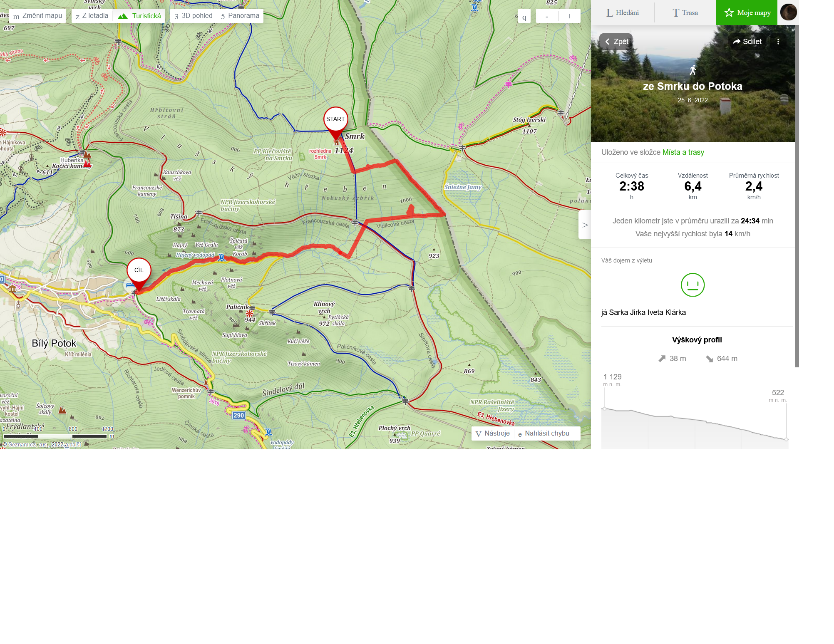The image size is (834, 644).
Task: Click the three-dot more options icon
Action: pyautogui.click(x=778, y=42)
